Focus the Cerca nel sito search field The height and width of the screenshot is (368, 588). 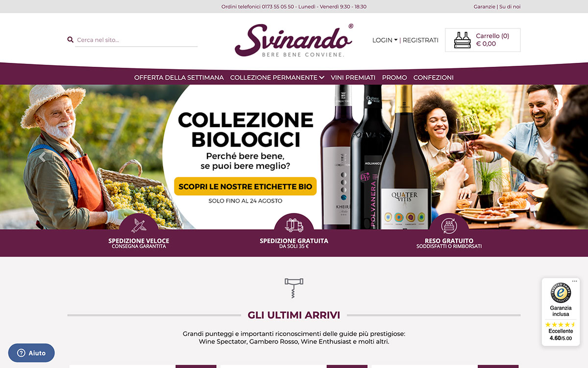[137, 40]
